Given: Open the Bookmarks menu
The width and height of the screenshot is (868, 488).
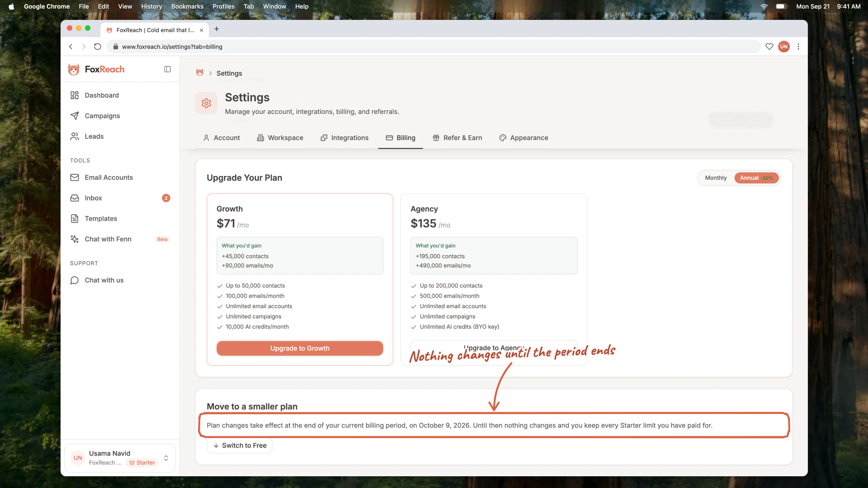Looking at the screenshot, I should point(187,6).
